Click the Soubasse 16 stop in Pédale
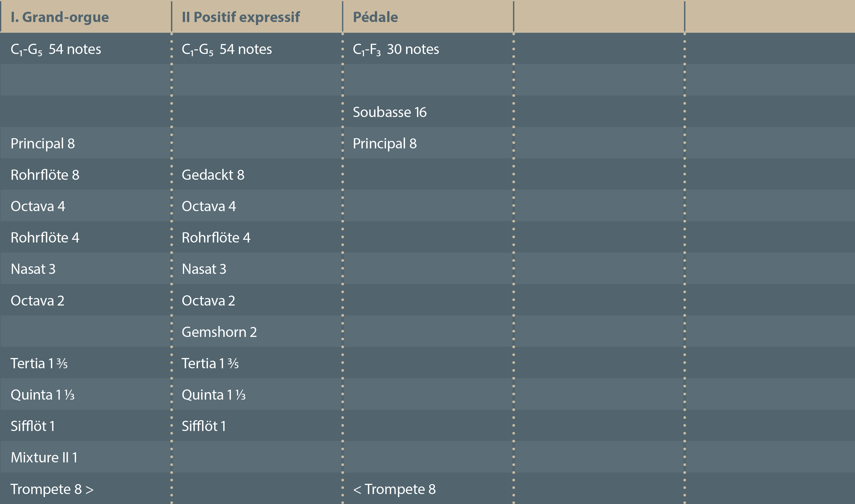The image size is (855, 504). (389, 112)
